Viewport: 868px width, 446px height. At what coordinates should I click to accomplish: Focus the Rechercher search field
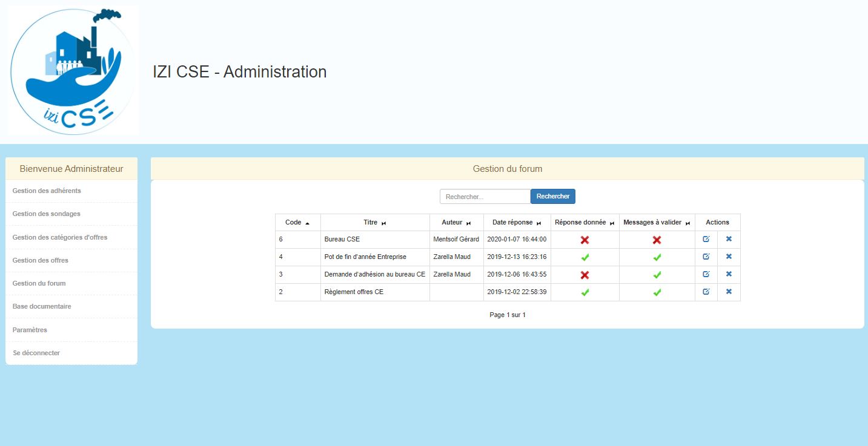click(485, 197)
